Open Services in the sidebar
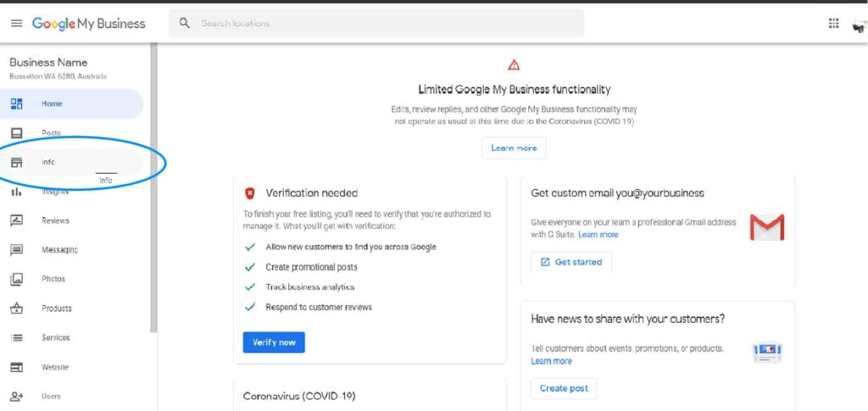 [x=71, y=337]
